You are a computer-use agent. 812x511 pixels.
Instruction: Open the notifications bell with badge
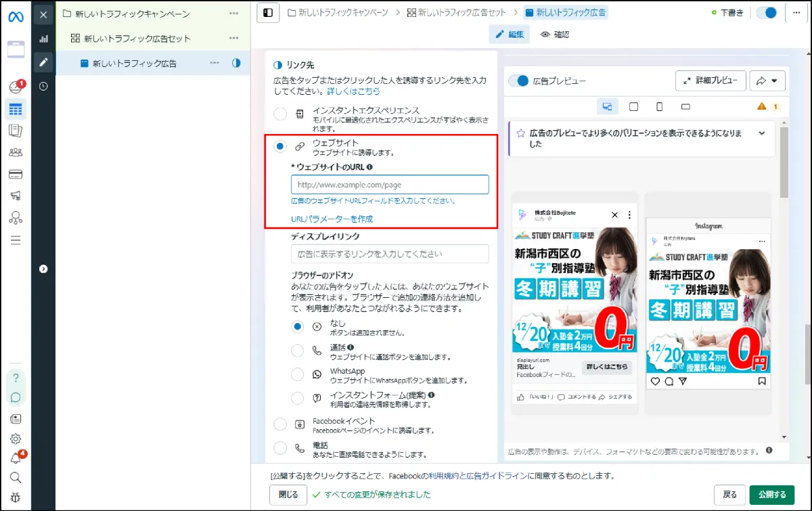coord(16,458)
